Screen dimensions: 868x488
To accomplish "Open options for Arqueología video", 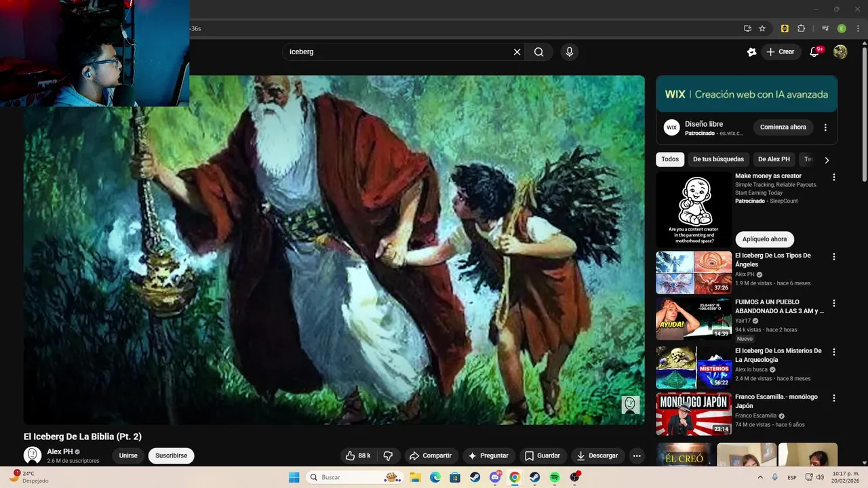I will [x=834, y=352].
